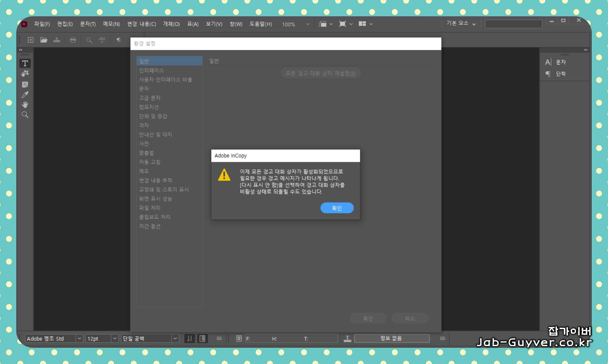Image resolution: width=608 pixels, height=364 pixels.
Task: Select the Position tool below Type tool
Action: (x=25, y=74)
